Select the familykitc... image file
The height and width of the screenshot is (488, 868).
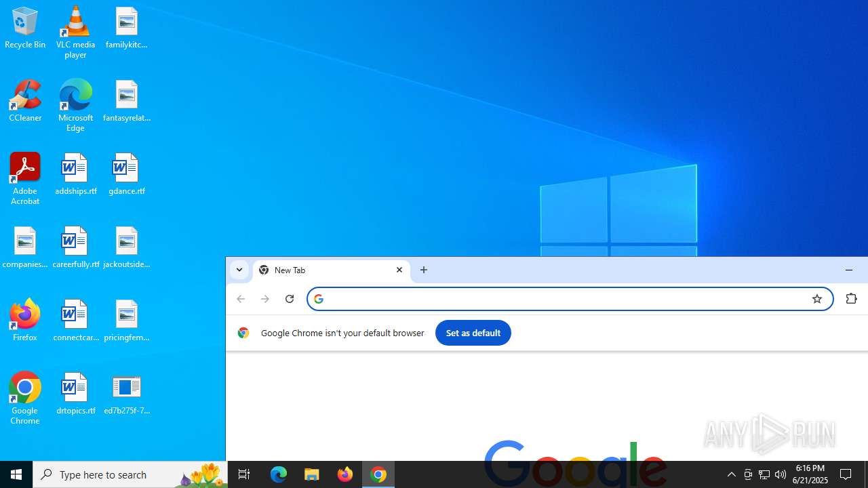point(126,28)
